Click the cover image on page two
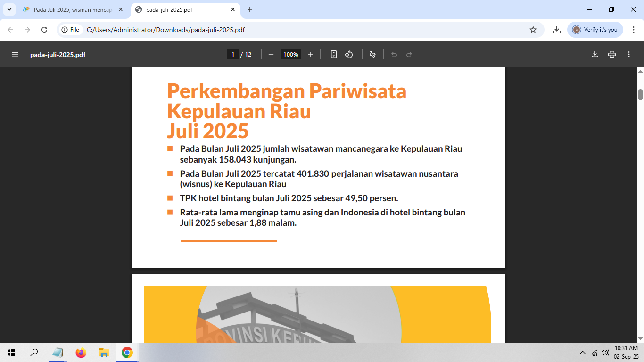This screenshot has height=362, width=644. tap(317, 314)
